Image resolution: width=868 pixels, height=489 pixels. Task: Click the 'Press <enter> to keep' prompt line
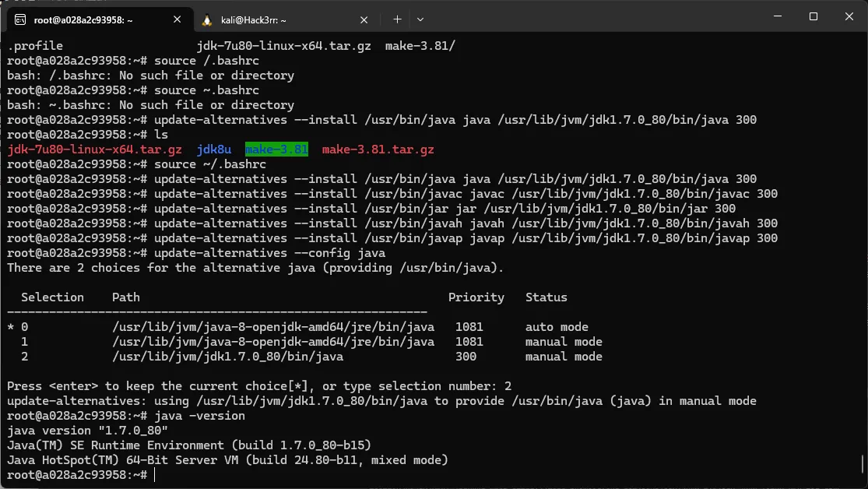[x=259, y=386]
